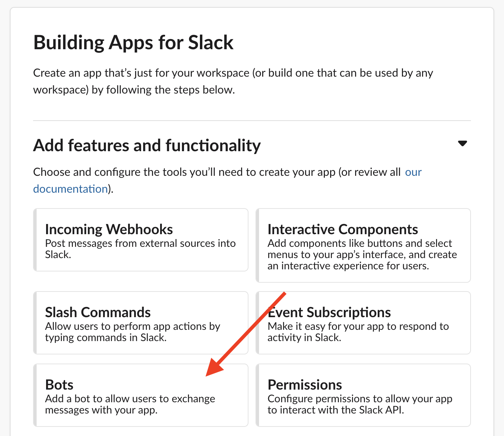Open the Permissions card title
504x436 pixels.
tap(304, 385)
